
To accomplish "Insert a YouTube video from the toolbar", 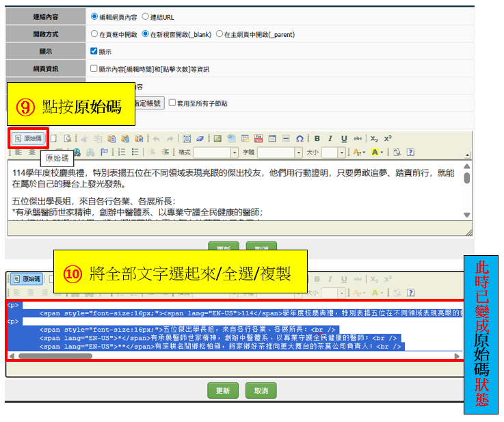I will [x=258, y=138].
